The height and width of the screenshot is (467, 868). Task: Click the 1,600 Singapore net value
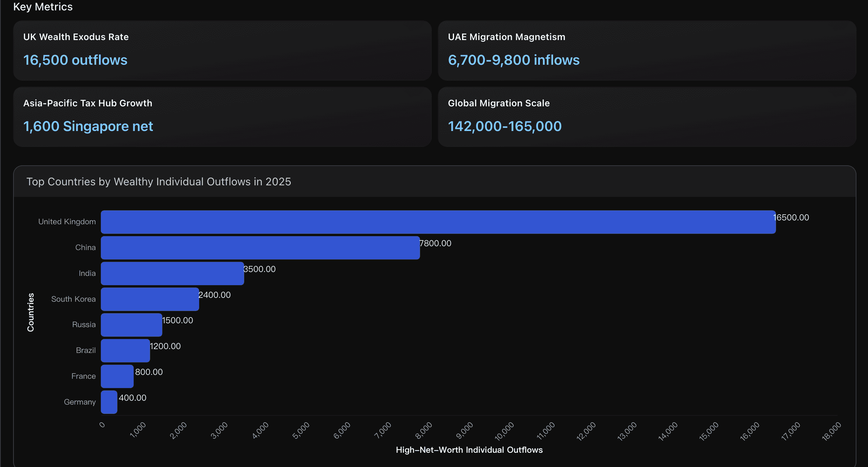coord(88,126)
